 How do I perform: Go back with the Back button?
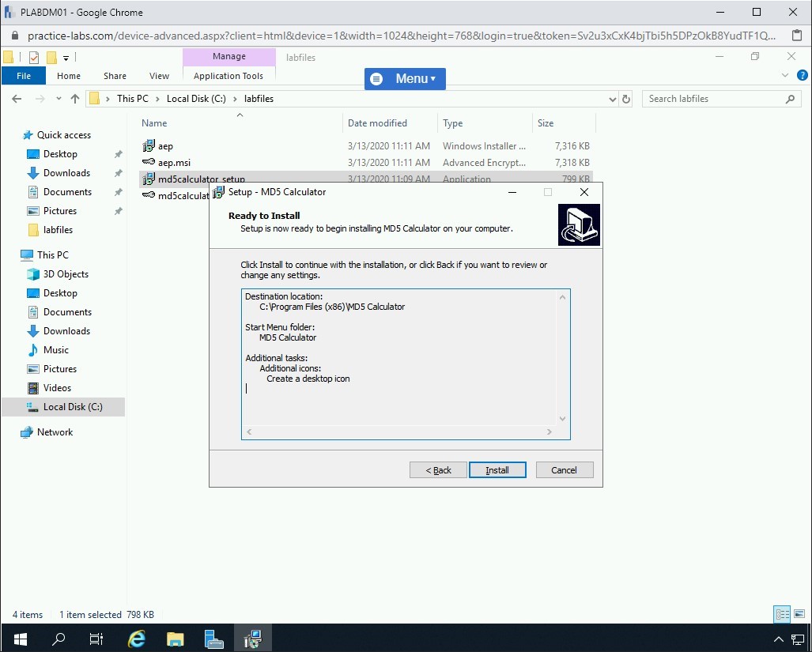(438, 470)
